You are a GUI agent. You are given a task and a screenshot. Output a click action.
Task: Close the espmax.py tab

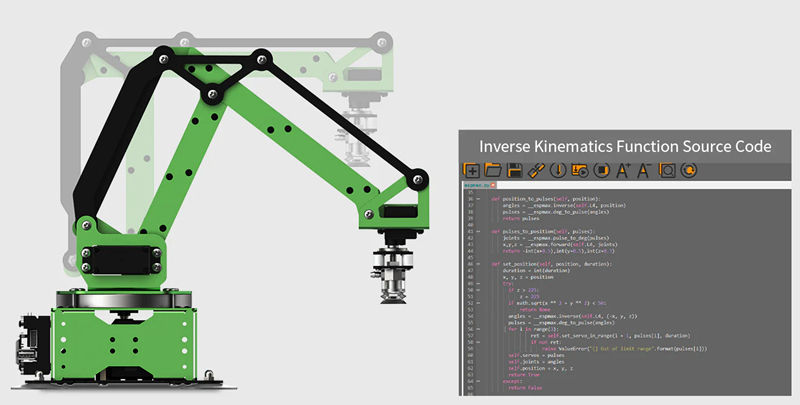(492, 186)
